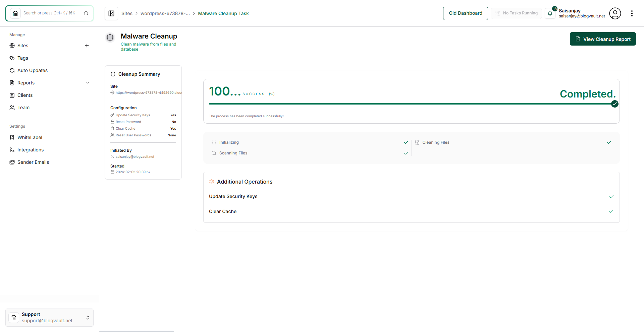The image size is (644, 332).
Task: Click the 'Reset Password' configuration row
Action: pyautogui.click(x=143, y=122)
